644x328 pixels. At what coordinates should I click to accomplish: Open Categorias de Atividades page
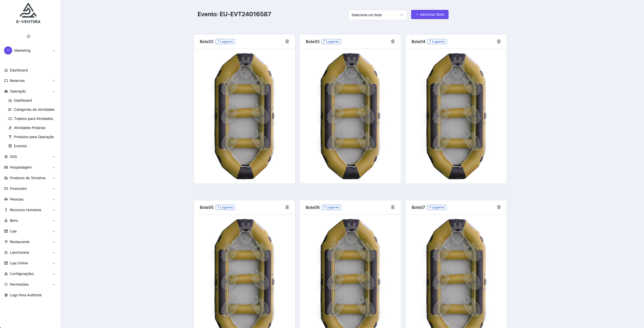[34, 110]
